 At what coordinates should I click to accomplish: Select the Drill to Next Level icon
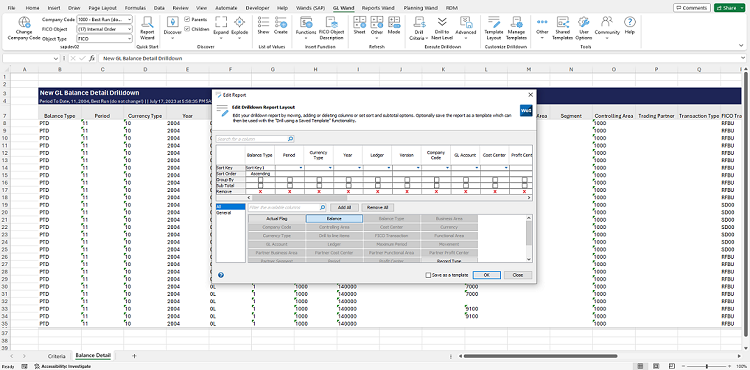(x=442, y=28)
